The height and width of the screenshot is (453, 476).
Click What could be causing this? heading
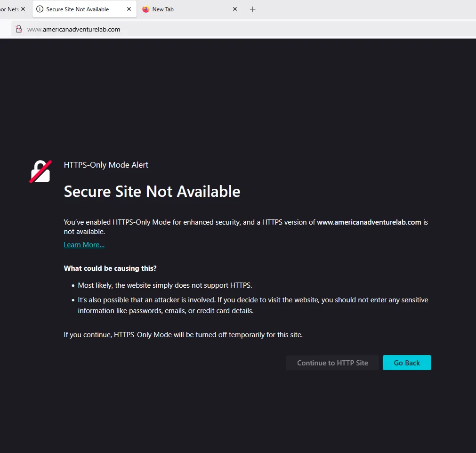pyautogui.click(x=110, y=268)
